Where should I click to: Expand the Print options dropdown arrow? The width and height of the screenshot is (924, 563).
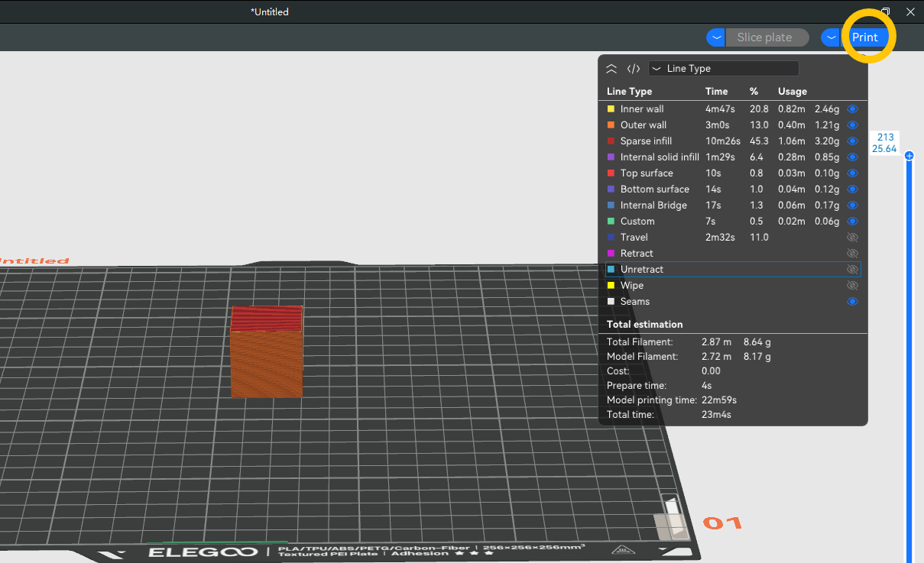coord(831,37)
